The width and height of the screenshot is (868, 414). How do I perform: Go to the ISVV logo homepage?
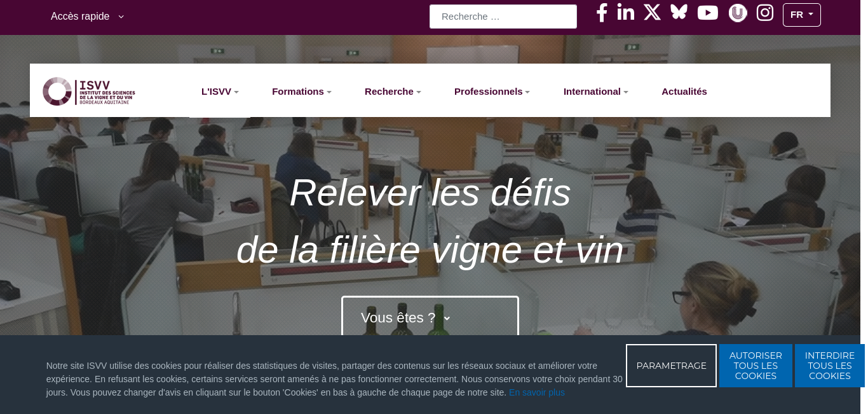(x=89, y=92)
